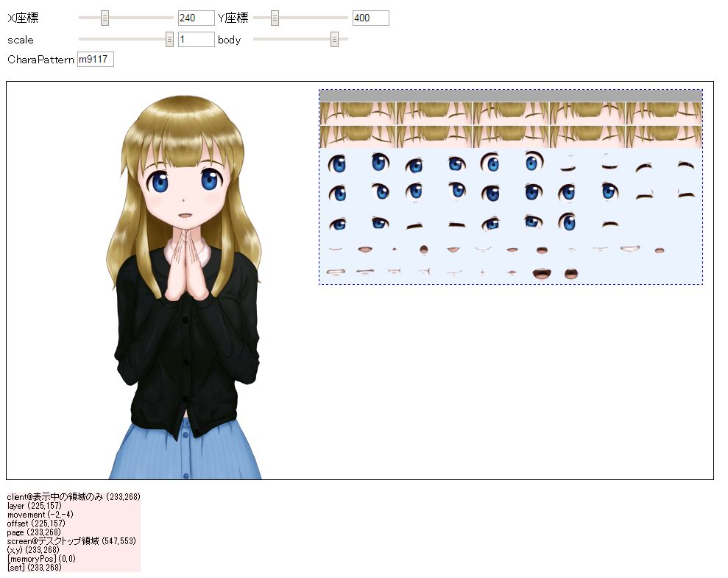The height and width of the screenshot is (578, 728).
Task: Select the first bangs thumbnail in top row
Action: tap(357, 113)
